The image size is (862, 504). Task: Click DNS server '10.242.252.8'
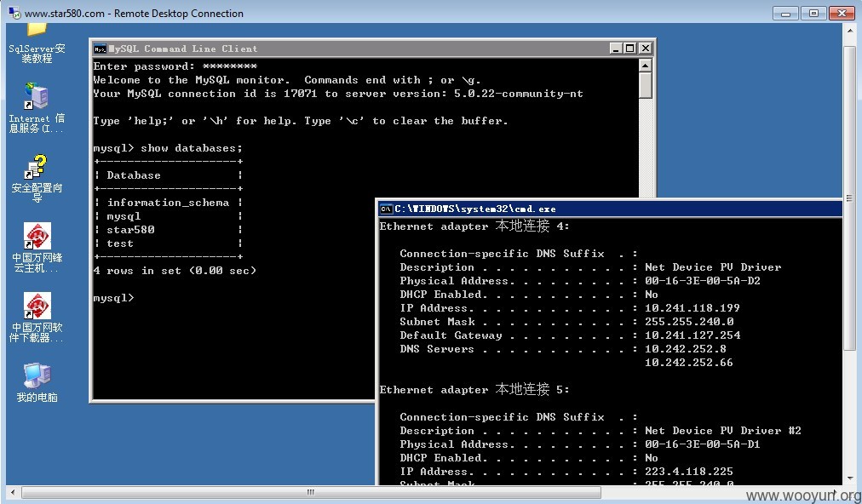pos(686,349)
